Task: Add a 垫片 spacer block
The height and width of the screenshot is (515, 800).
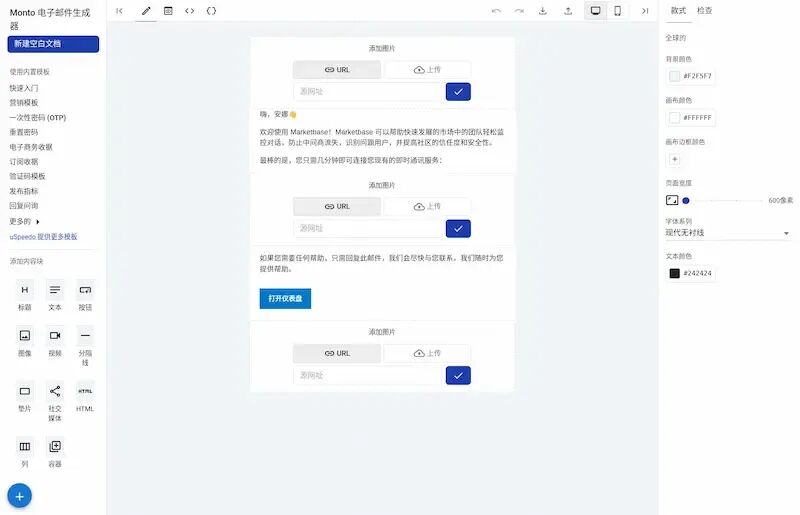Action: [24, 397]
